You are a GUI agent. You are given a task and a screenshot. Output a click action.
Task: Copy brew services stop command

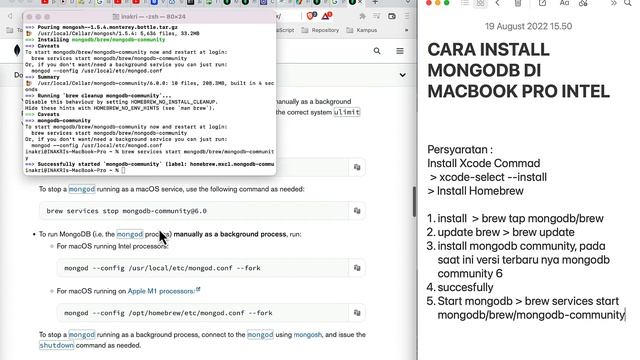click(357, 211)
